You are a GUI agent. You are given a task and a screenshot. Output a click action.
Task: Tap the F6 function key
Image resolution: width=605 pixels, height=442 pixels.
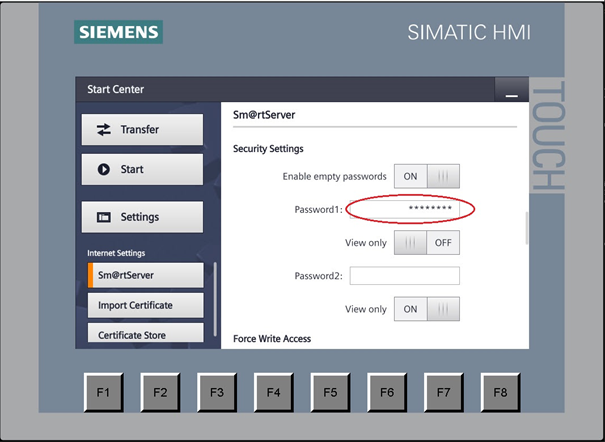pos(387,393)
